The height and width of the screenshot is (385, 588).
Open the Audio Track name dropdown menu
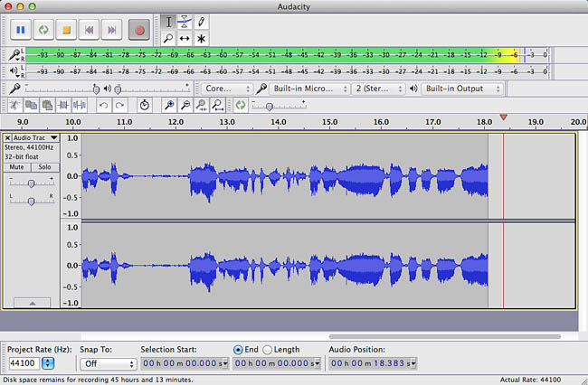tap(35, 137)
